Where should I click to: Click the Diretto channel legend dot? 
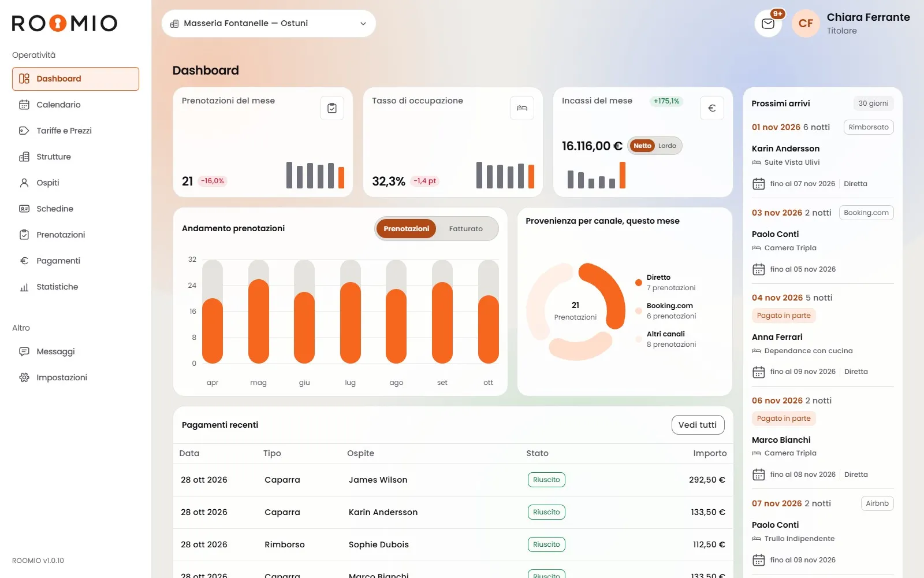(638, 283)
